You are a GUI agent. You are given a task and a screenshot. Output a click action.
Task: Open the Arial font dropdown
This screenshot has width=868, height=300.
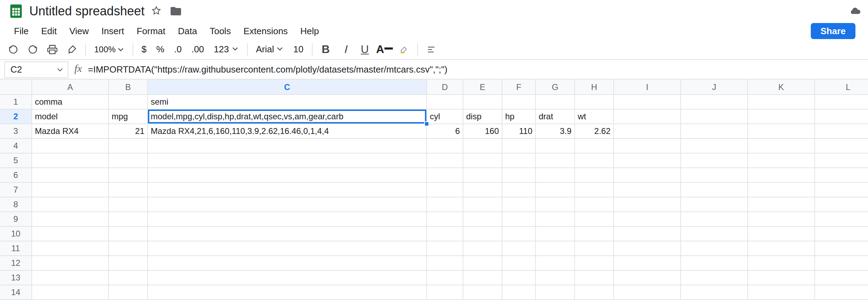click(269, 50)
